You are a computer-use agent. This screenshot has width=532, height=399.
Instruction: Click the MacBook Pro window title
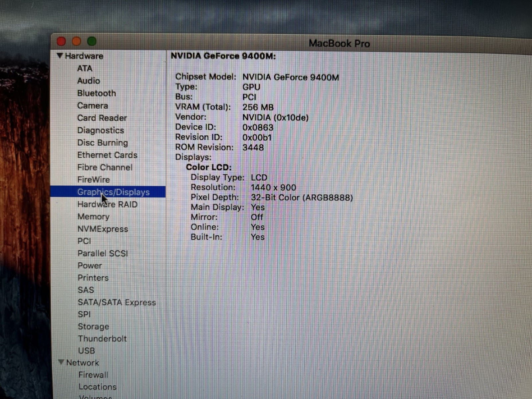pos(339,44)
